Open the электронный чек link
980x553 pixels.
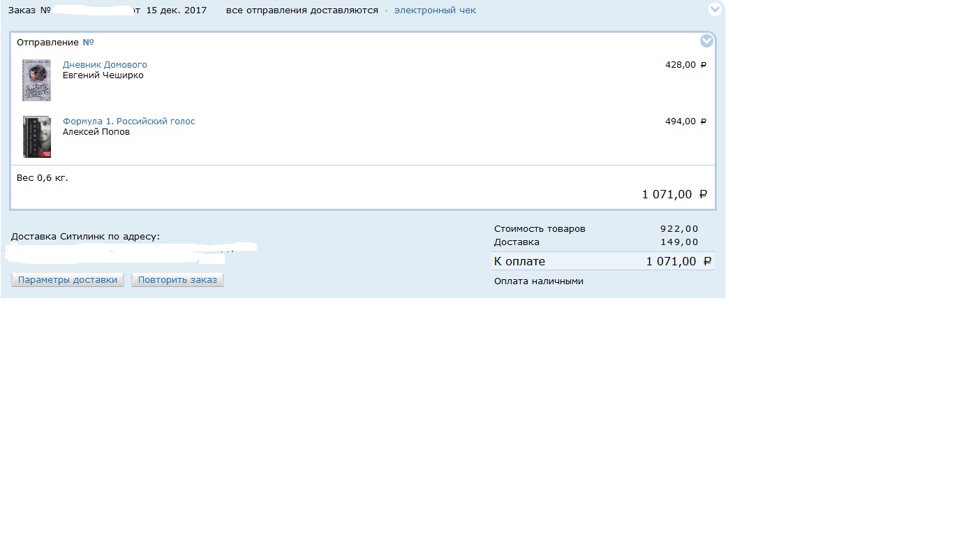point(435,10)
